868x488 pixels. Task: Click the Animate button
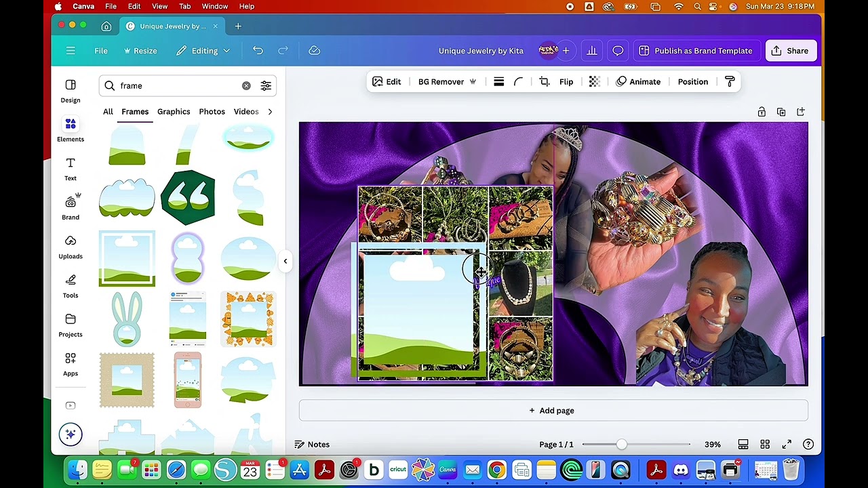pyautogui.click(x=639, y=82)
